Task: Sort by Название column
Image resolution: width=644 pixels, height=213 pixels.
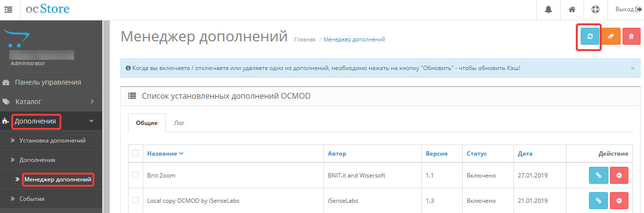Action: pos(165,154)
